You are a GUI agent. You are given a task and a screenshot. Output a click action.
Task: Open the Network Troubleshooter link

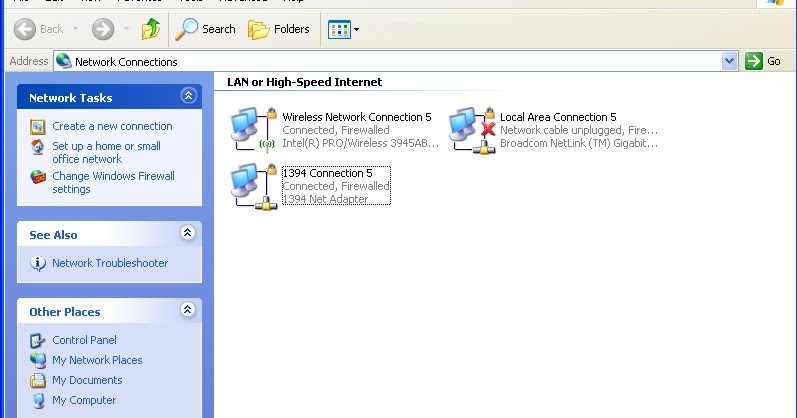(x=110, y=263)
